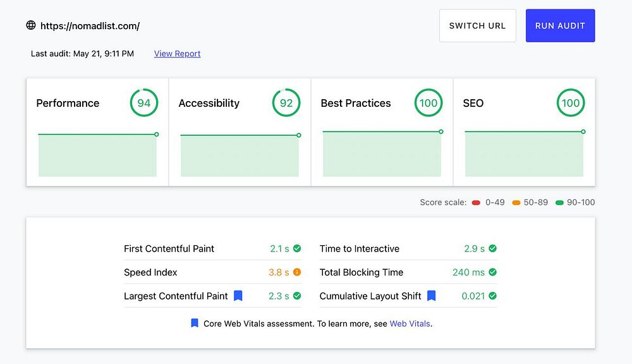Click the SEO score gauge showing 100
Viewport: 632px width, 364px height.
tap(570, 103)
